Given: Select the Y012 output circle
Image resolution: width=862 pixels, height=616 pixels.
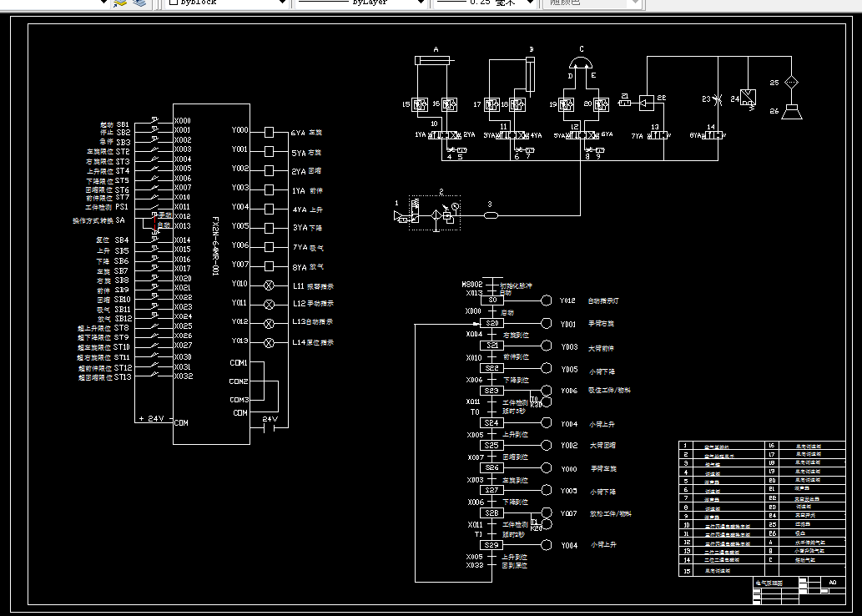Looking at the screenshot, I should click(x=547, y=300).
